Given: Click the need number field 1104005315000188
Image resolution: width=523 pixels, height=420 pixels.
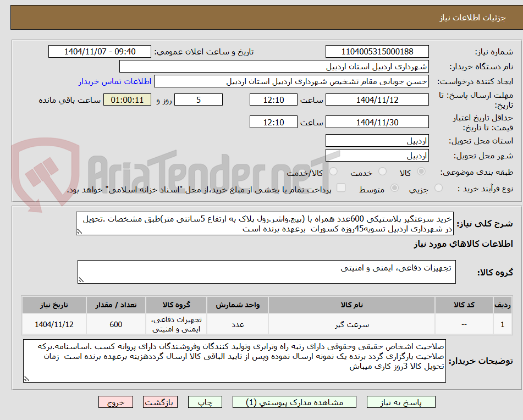Looking at the screenshot, I should pyautogui.click(x=377, y=52).
